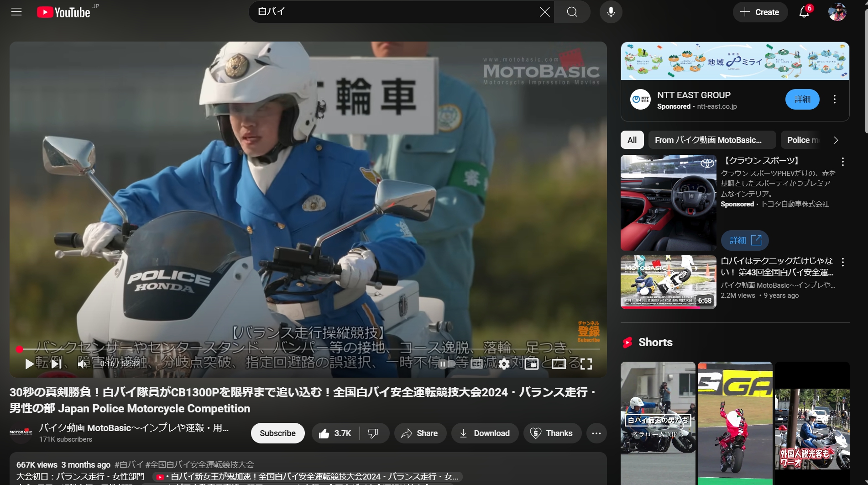Go to YouTube home via logo

pos(63,12)
